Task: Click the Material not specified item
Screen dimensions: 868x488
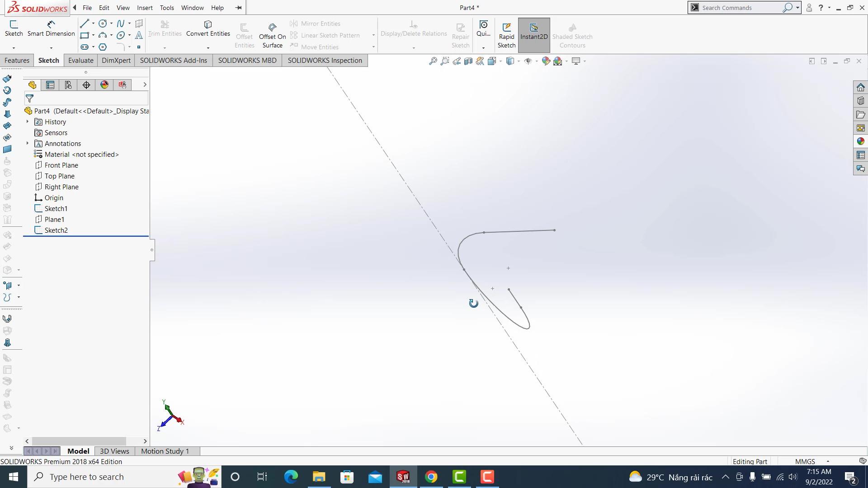Action: 81,155
